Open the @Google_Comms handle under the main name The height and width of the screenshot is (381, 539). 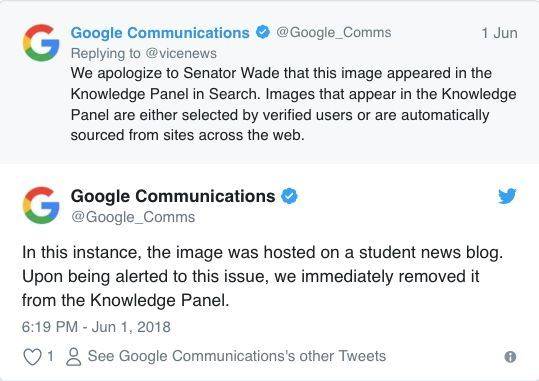click(x=133, y=217)
